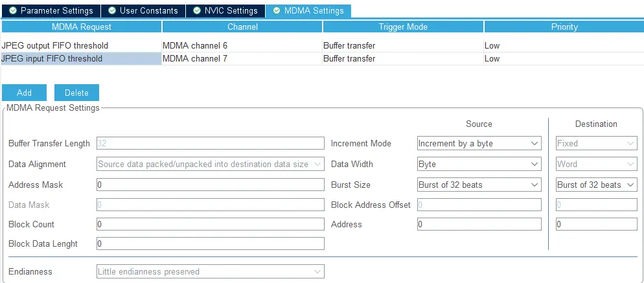Click the Data Mask input field
Viewport: 644px width, 283px height.
pyautogui.click(x=211, y=205)
